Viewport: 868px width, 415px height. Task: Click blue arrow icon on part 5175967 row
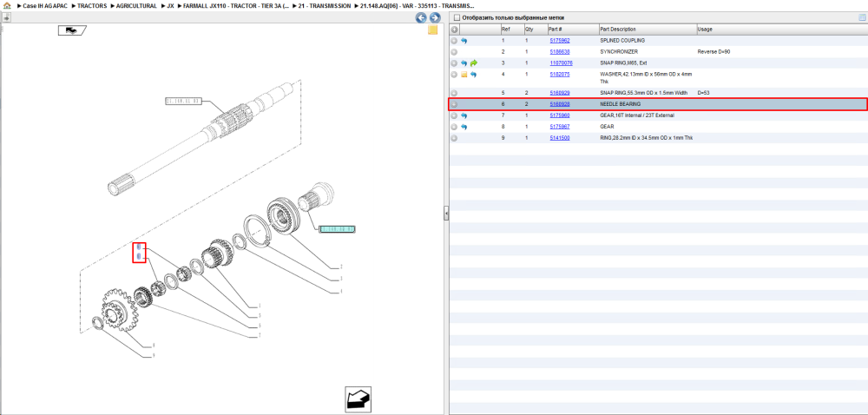tap(464, 127)
